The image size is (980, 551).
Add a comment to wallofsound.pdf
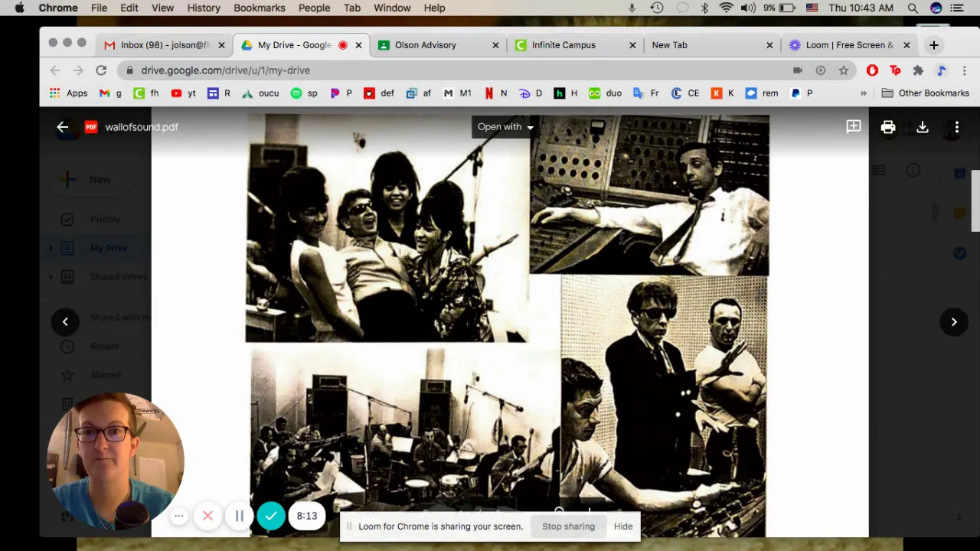(853, 127)
